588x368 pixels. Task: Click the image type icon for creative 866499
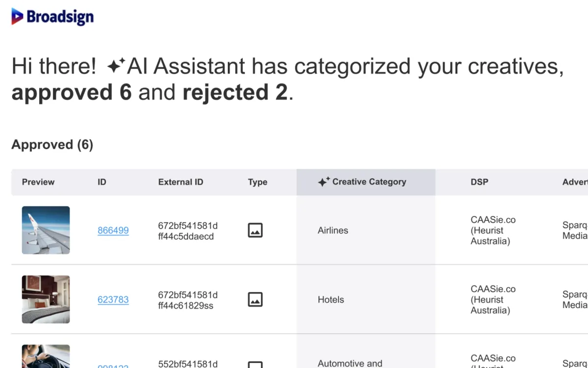255,230
